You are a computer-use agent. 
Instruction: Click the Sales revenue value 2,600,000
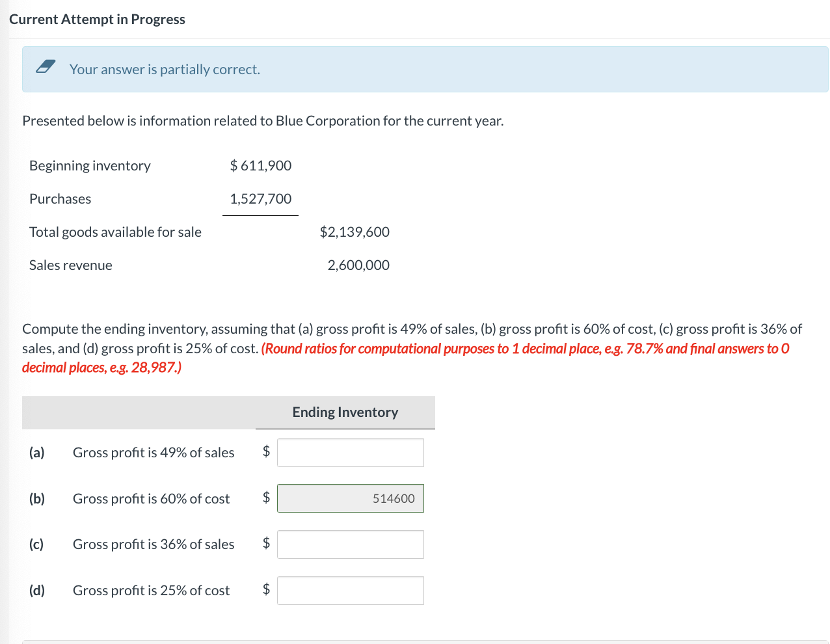point(358,265)
